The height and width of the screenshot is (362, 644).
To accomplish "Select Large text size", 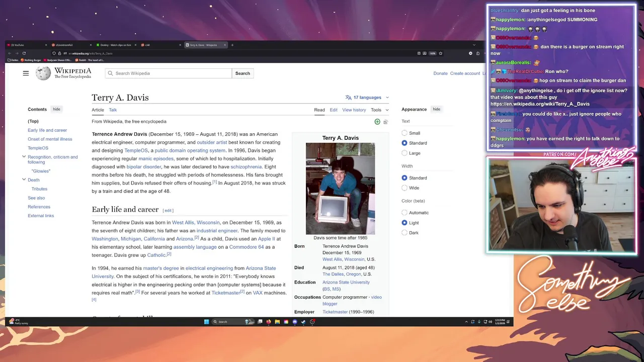I will click(x=405, y=153).
